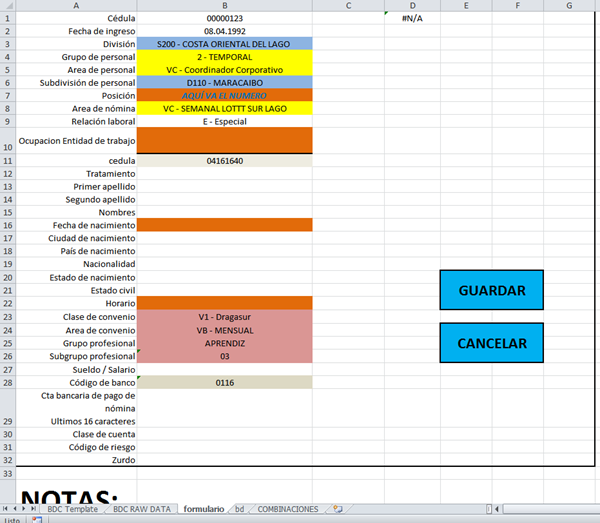Click the cell 2 - TEMPORAL
This screenshot has width=600, height=523.
point(225,57)
